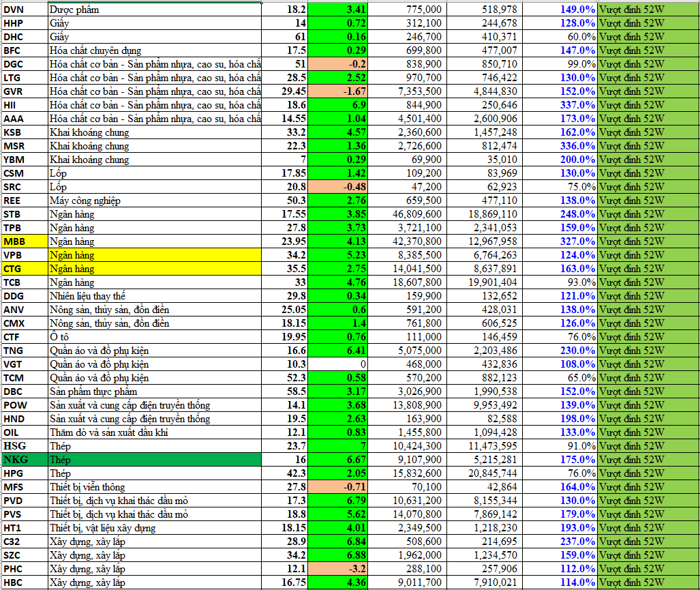Select the MBB ticker cell highlighted yellow
The height and width of the screenshot is (590, 700).
pyautogui.click(x=24, y=241)
